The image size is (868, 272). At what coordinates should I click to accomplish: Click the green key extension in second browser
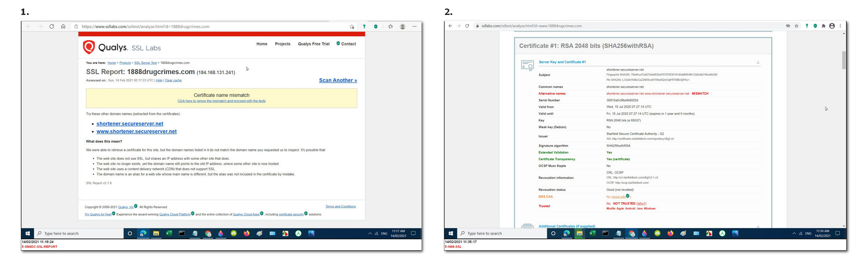click(x=807, y=26)
